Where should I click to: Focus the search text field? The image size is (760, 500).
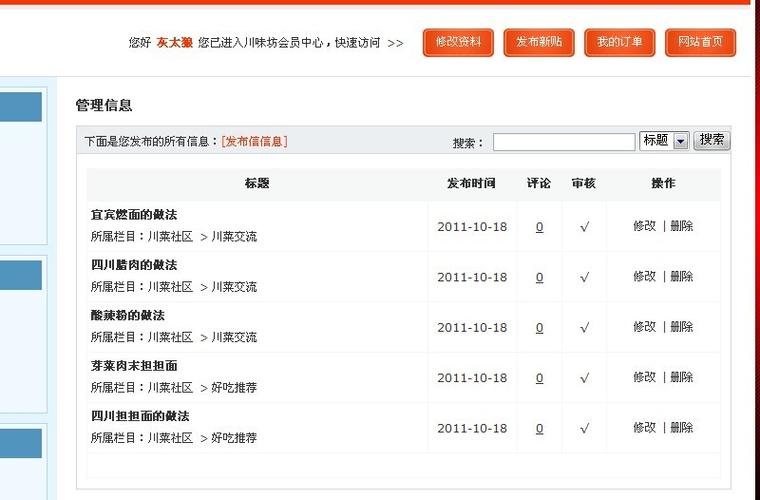(x=564, y=142)
